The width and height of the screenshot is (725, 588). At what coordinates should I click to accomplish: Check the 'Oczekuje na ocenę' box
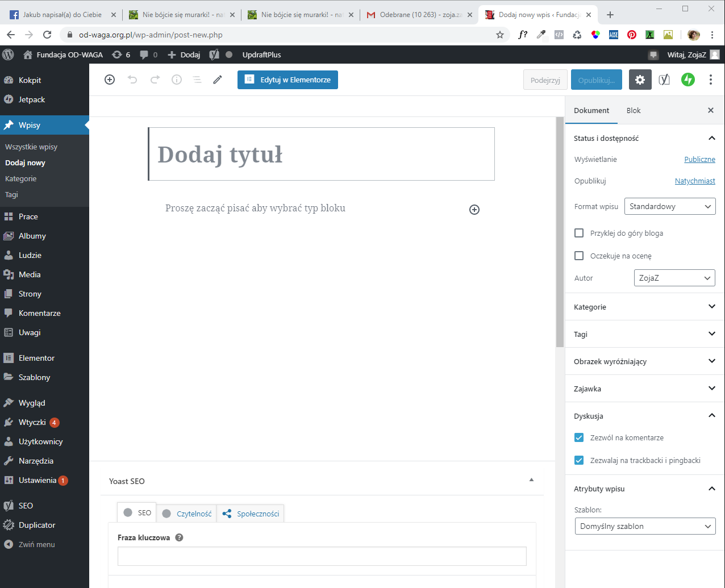point(579,256)
